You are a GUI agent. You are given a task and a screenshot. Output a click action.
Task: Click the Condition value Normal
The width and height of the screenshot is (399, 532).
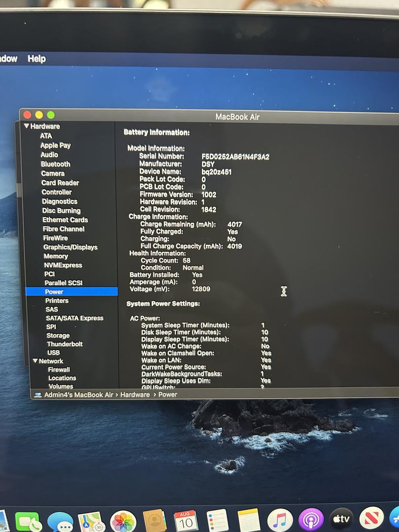193,267
